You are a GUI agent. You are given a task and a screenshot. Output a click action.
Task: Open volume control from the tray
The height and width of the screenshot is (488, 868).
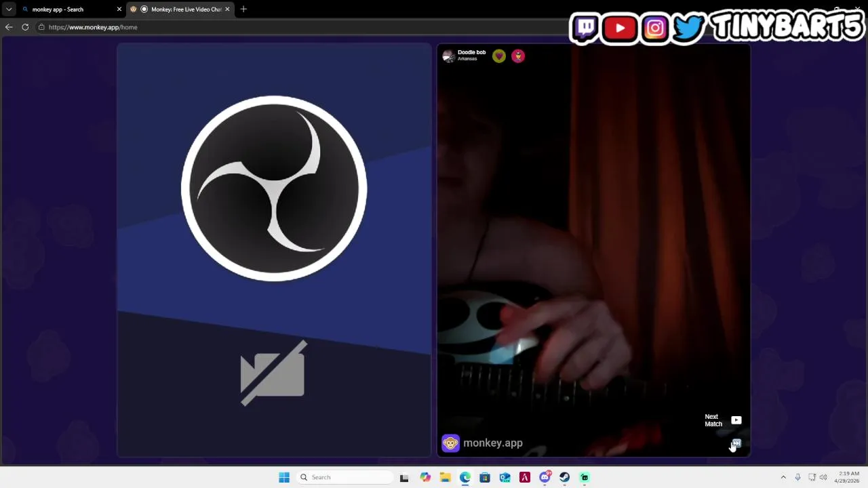823,477
